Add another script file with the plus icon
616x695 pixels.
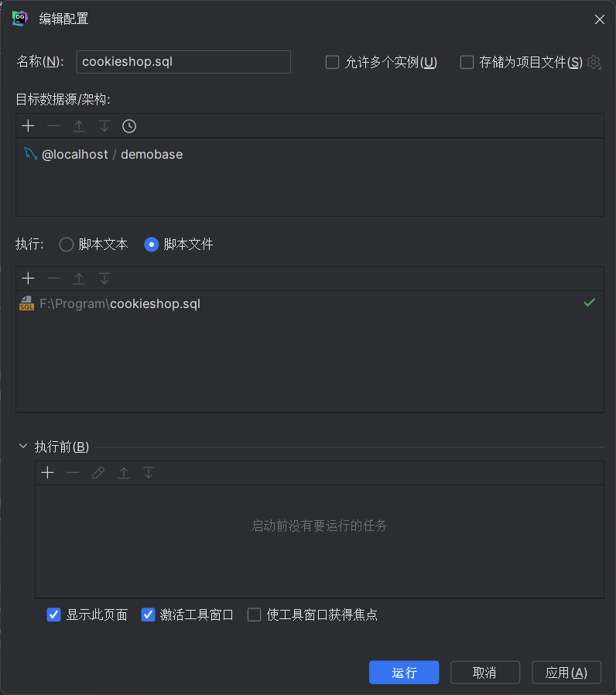(x=28, y=278)
